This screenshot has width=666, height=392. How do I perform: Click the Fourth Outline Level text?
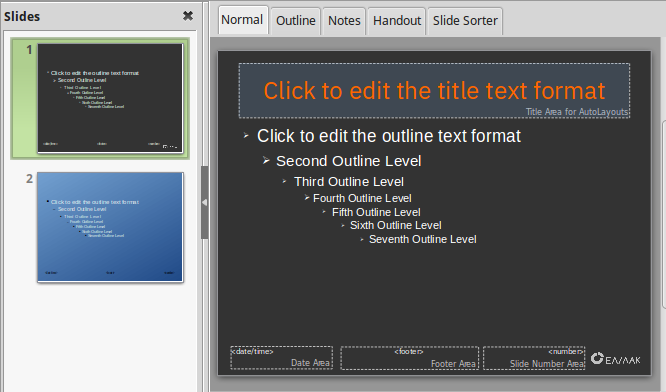[362, 198]
